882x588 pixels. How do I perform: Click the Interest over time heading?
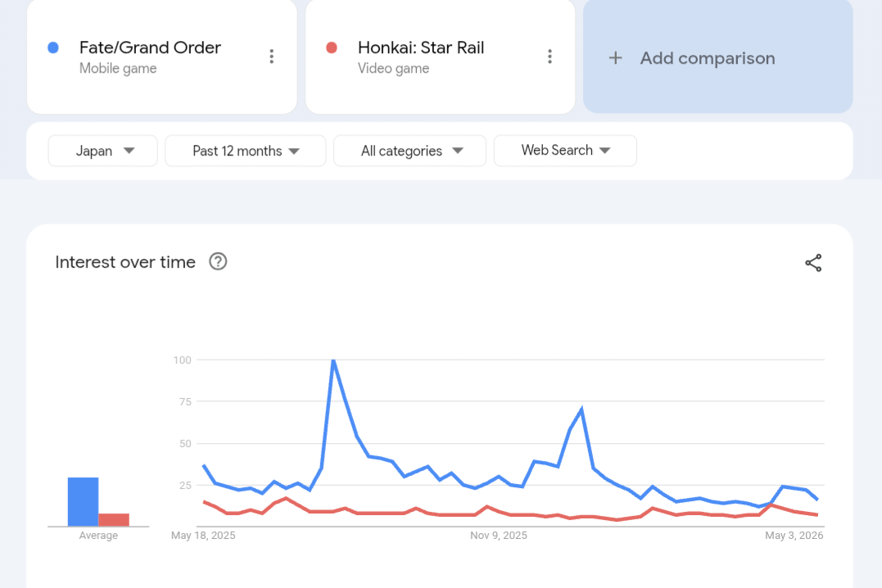pyautogui.click(x=125, y=262)
